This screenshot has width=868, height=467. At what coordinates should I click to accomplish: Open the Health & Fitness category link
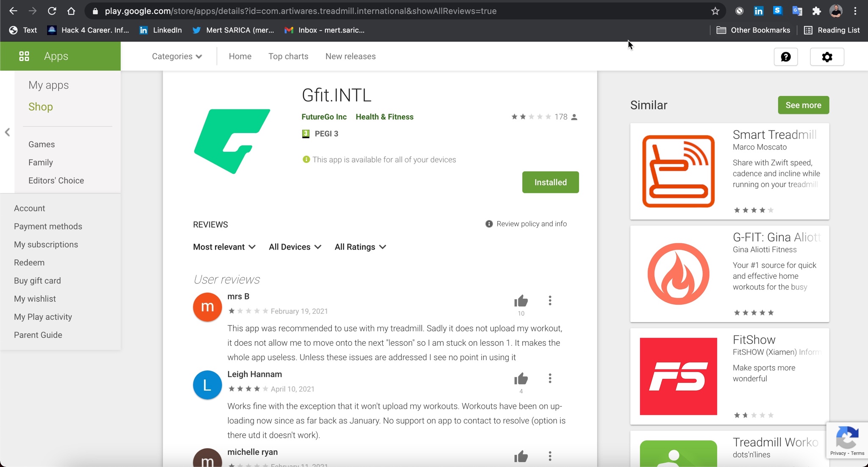(x=385, y=117)
